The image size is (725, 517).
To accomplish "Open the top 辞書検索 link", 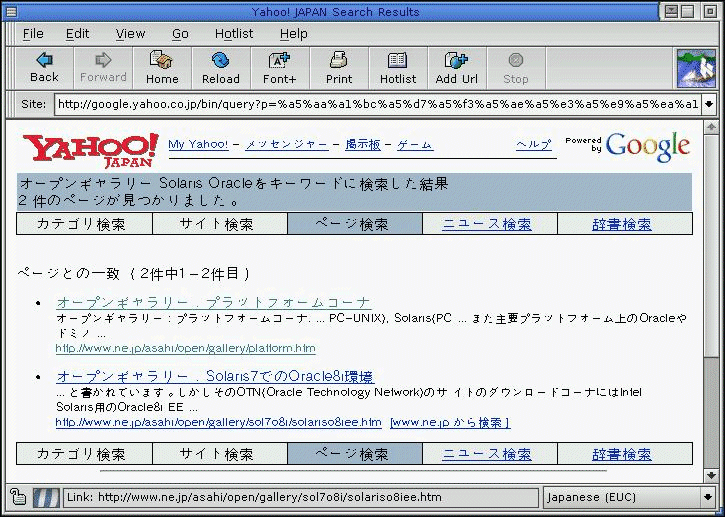I will pos(622,224).
